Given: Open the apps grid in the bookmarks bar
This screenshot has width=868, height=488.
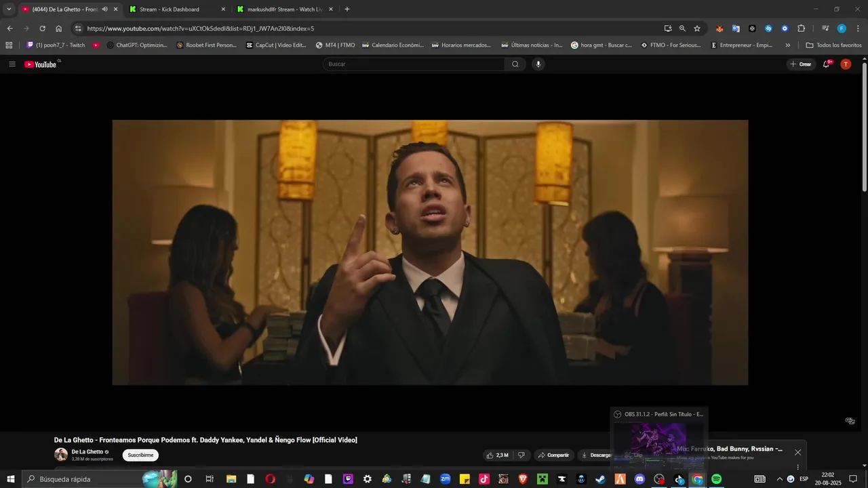Looking at the screenshot, I should [x=9, y=45].
